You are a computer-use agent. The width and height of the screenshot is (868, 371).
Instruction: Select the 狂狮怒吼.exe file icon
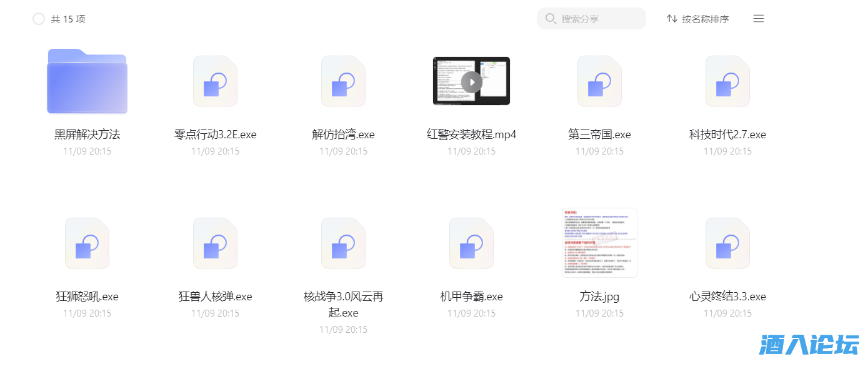[x=87, y=243]
